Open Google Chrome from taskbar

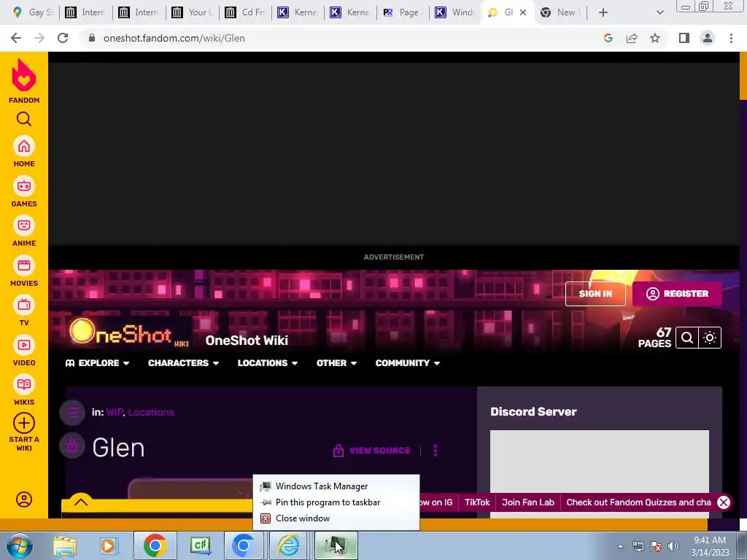pyautogui.click(x=155, y=545)
